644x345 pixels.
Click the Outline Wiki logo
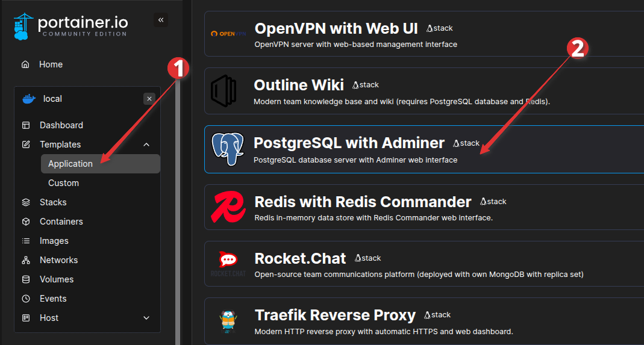click(224, 91)
